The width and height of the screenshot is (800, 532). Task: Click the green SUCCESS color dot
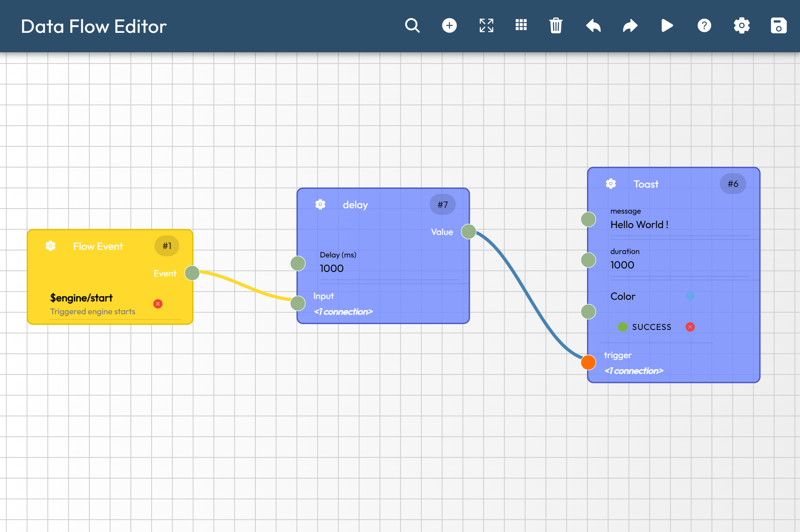[x=623, y=327]
